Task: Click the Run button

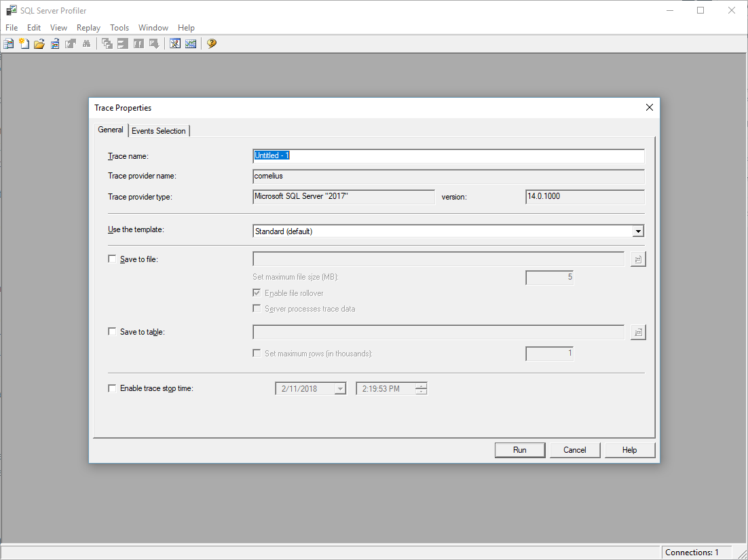Action: pos(520,450)
